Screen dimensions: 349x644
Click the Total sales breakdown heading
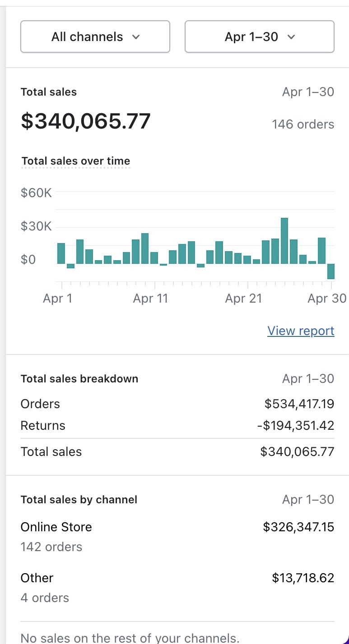tap(79, 379)
